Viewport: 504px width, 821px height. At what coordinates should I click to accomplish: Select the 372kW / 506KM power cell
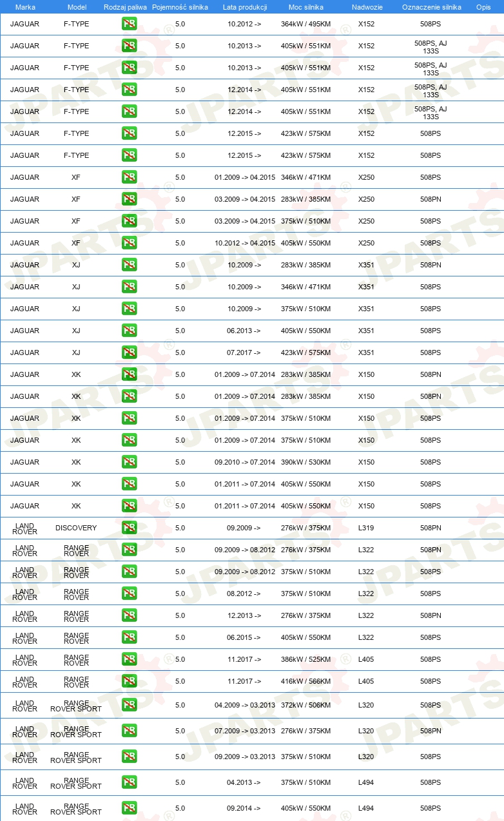(x=306, y=705)
